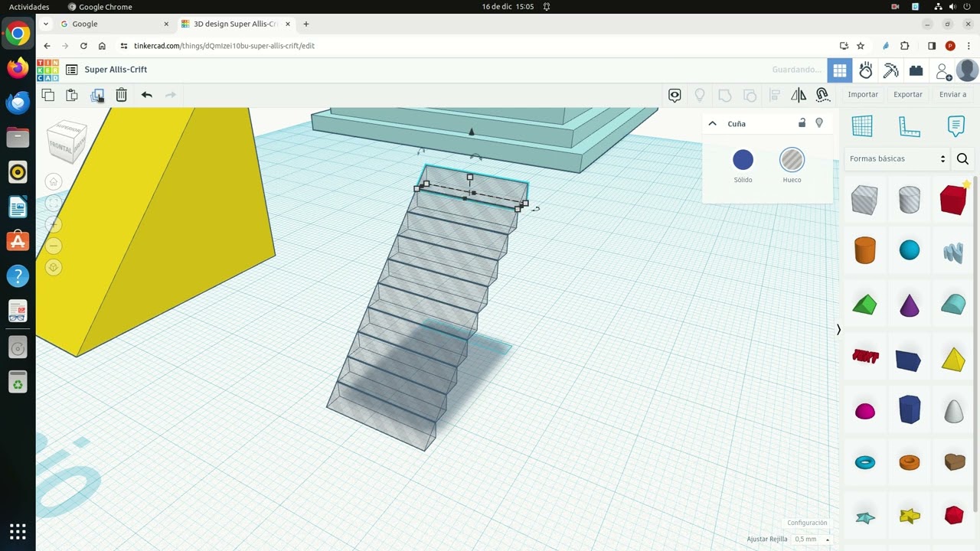
Task: Pick the orange Cylinder shape
Action: tap(864, 250)
